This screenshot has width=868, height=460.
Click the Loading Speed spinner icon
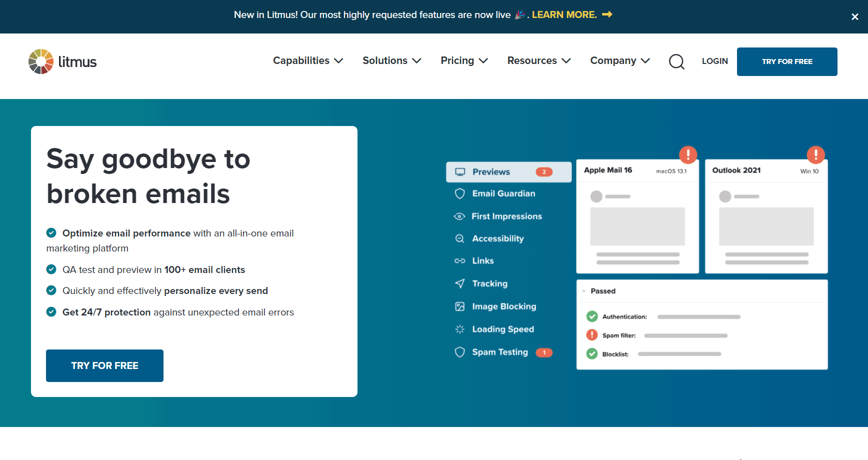460,329
